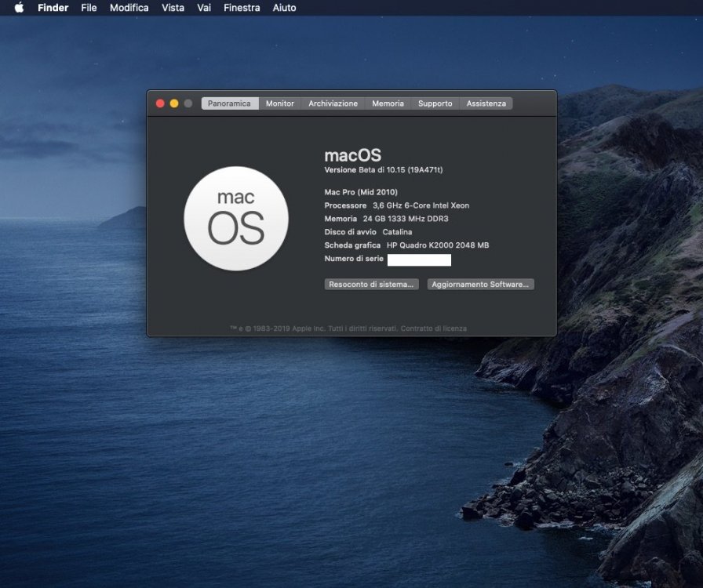703x588 pixels.
Task: Open the Finder menu
Action: coord(53,8)
